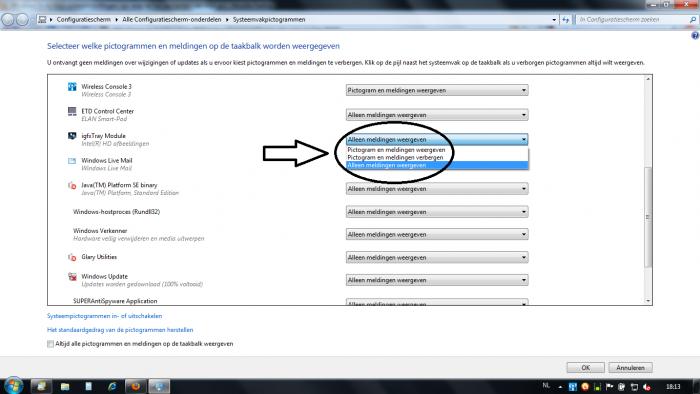700x394 pixels.
Task: Open 'Systeempictogrammen in- of uitschakelen' link
Action: (x=104, y=316)
